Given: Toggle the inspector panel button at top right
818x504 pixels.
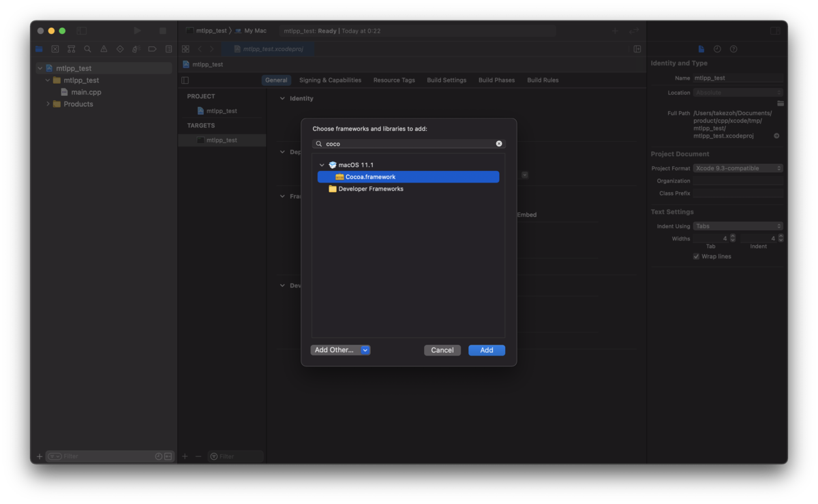Looking at the screenshot, I should click(775, 31).
